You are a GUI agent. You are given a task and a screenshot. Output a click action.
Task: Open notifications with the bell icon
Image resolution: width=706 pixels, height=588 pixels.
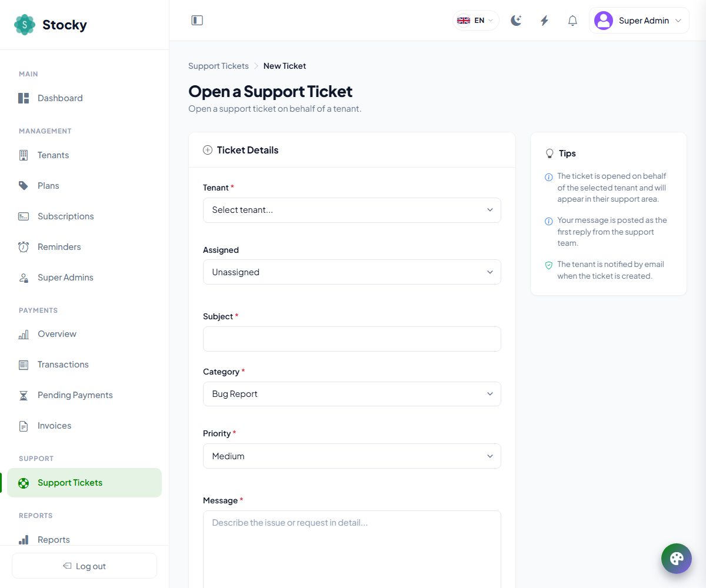[x=572, y=21]
